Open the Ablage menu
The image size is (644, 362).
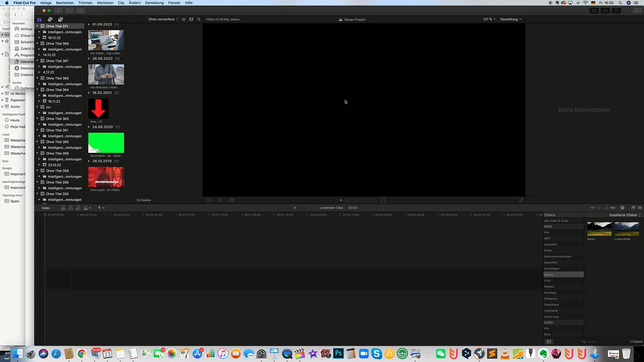46,3
